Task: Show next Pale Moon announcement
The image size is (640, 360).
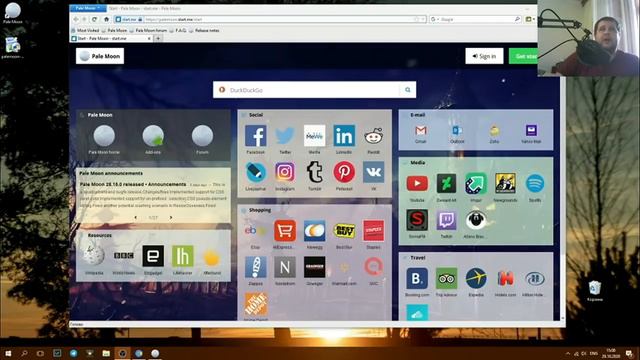Action: coord(171,218)
